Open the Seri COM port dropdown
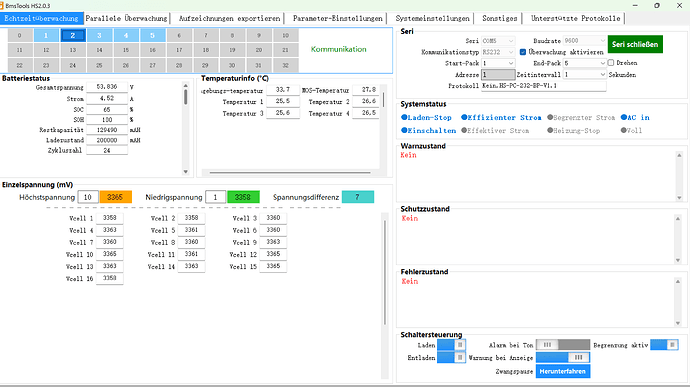 (x=498, y=41)
